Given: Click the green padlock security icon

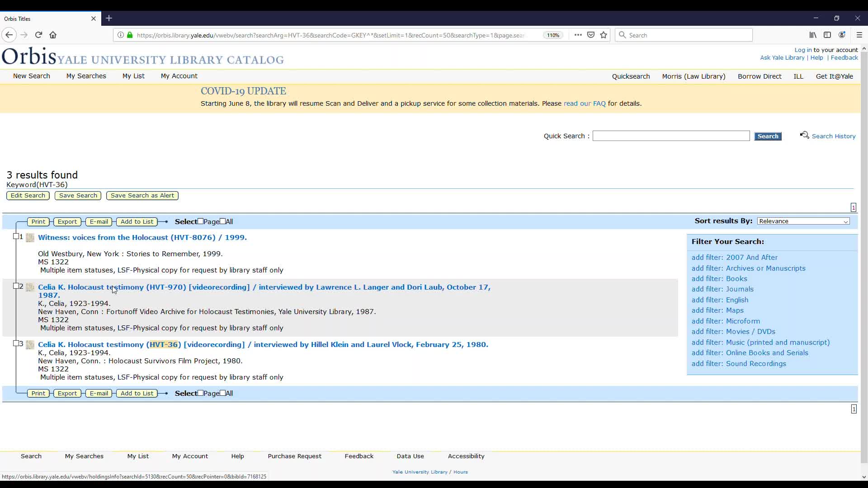Looking at the screenshot, I should 130,35.
